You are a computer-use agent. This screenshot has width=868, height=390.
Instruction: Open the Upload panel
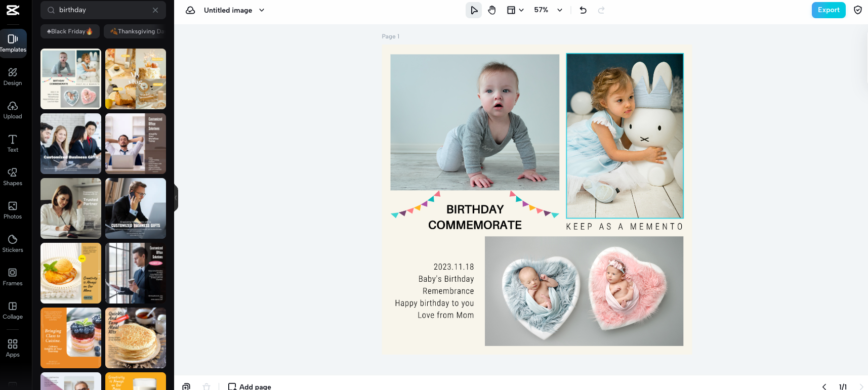click(x=13, y=110)
